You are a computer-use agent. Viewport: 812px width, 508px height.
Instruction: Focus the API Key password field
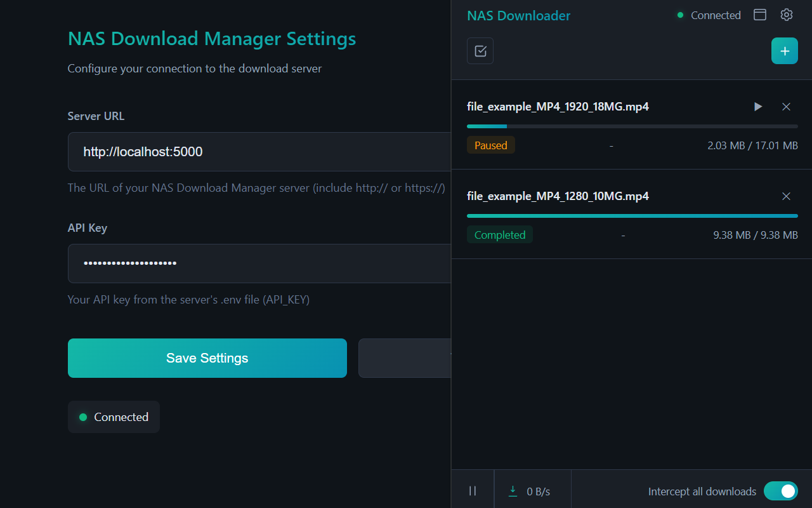(x=259, y=264)
